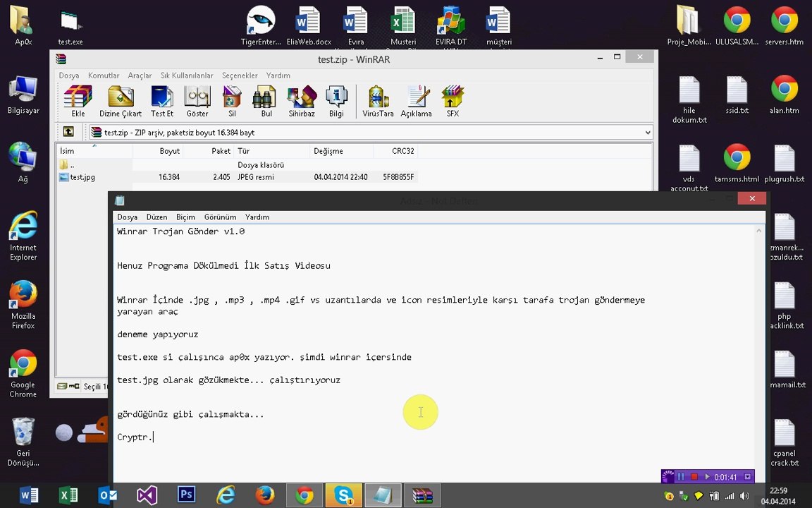Open Photoshop from the taskbar

[x=186, y=495]
